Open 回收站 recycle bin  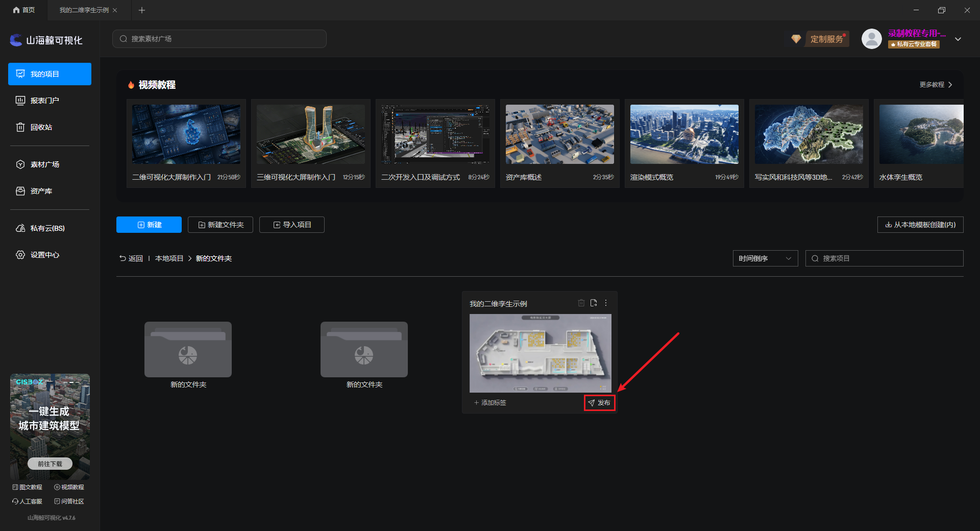click(50, 127)
